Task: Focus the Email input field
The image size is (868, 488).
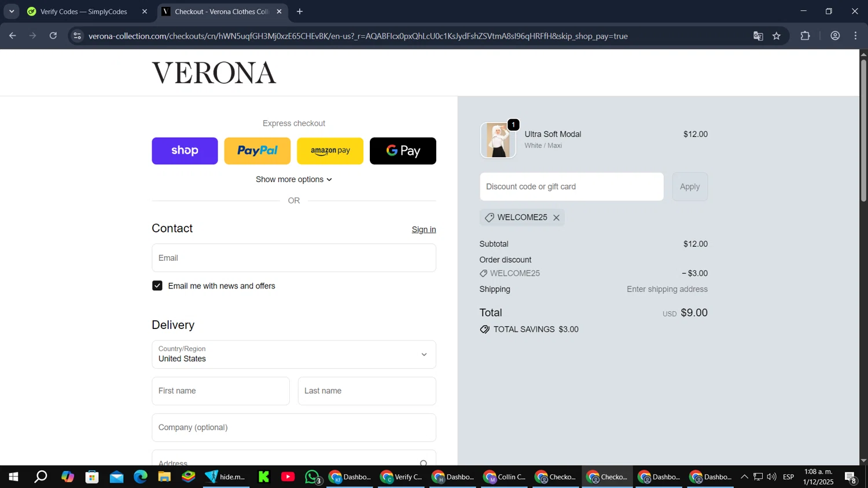Action: pyautogui.click(x=294, y=258)
